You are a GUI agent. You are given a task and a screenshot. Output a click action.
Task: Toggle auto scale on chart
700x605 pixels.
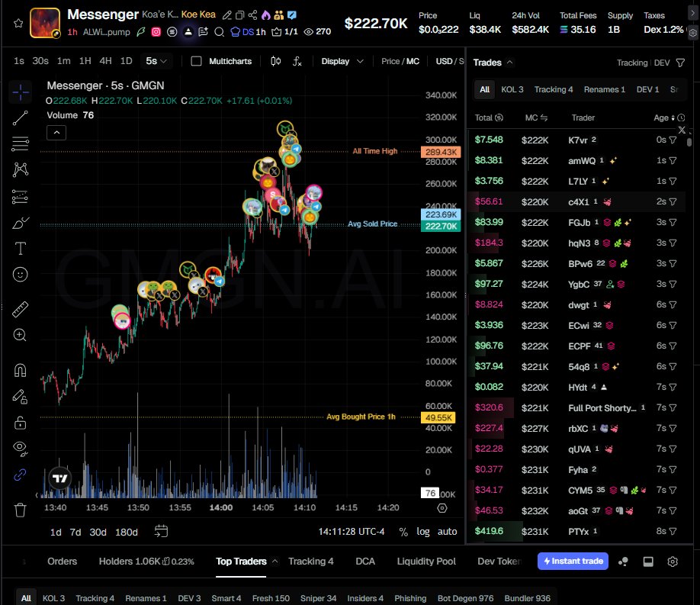coord(447,531)
